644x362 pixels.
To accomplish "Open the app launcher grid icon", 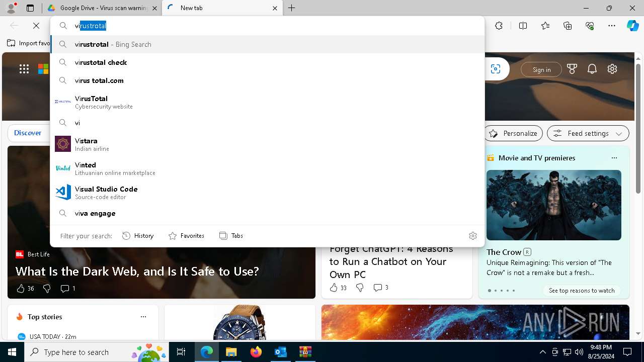I will point(24,69).
